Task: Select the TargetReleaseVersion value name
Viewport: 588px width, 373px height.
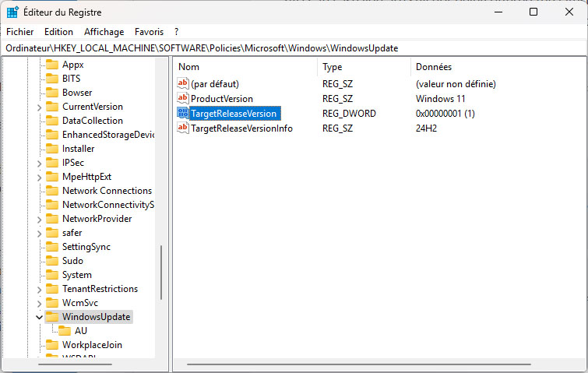Action: (234, 113)
